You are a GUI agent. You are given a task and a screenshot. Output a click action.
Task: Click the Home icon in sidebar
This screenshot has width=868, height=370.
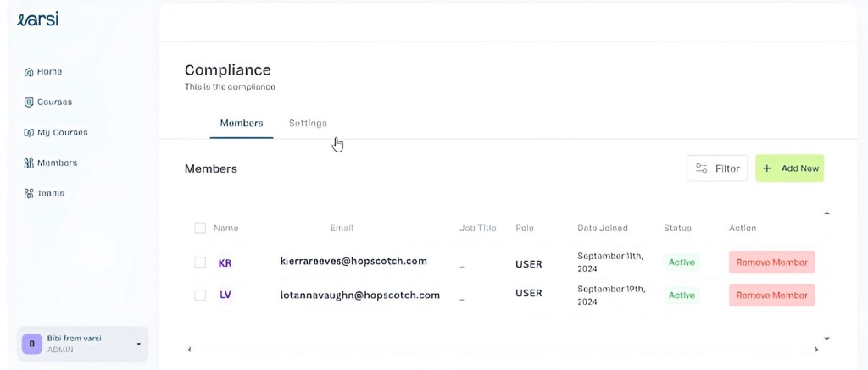click(29, 72)
